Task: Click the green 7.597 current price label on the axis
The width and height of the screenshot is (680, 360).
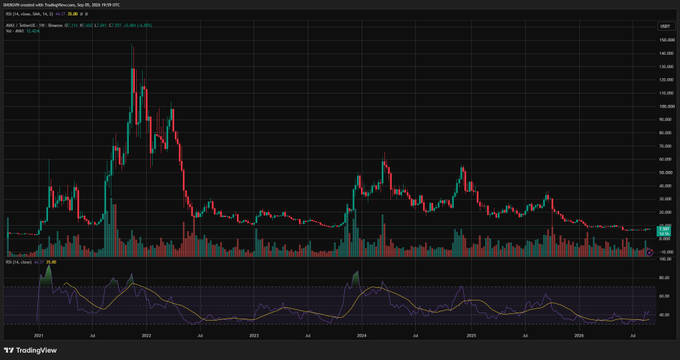Action: pyautogui.click(x=664, y=229)
